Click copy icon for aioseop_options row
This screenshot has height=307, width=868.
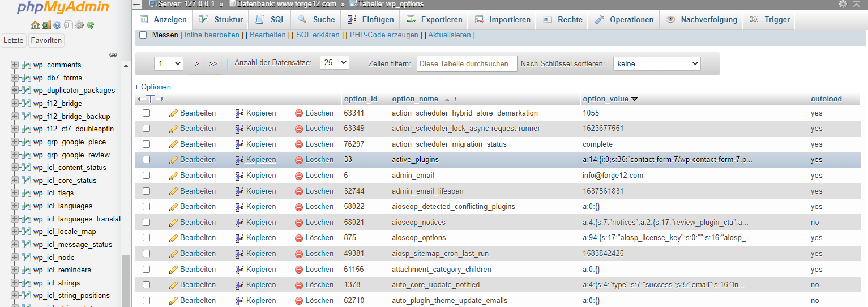pos(240,238)
